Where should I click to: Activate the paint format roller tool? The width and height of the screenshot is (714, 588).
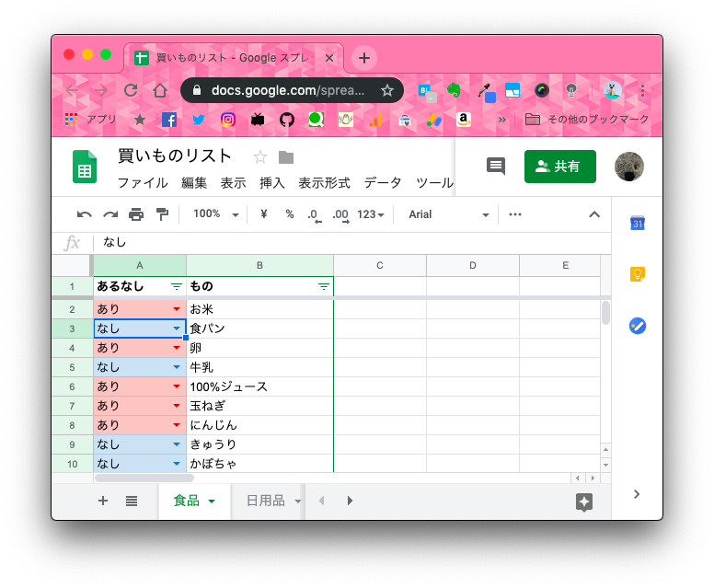point(162,214)
